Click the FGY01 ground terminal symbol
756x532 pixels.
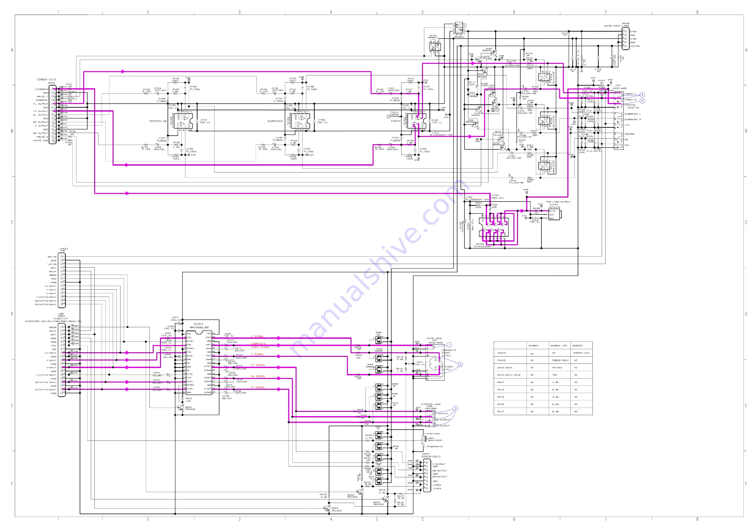coord(388,116)
